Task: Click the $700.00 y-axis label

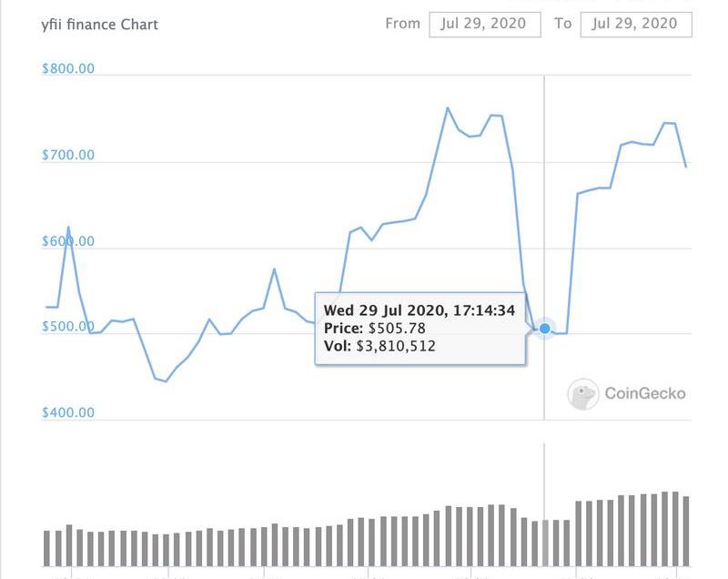Action: 68,155
